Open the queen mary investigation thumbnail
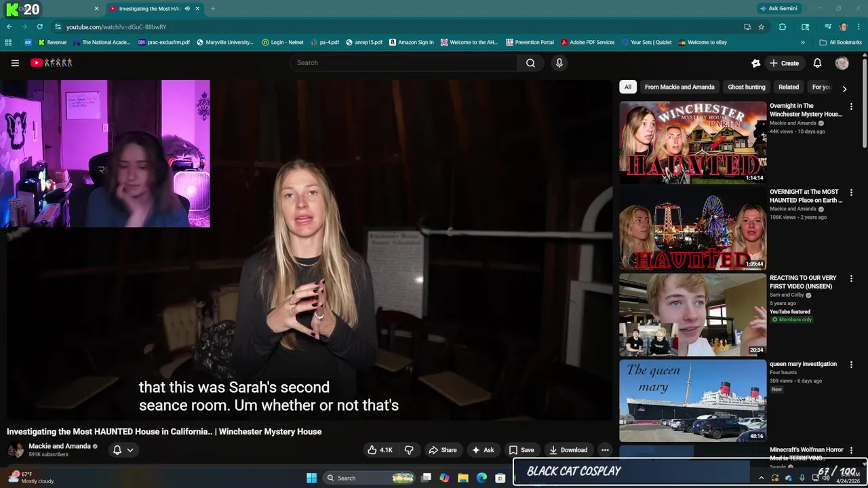 coord(692,401)
